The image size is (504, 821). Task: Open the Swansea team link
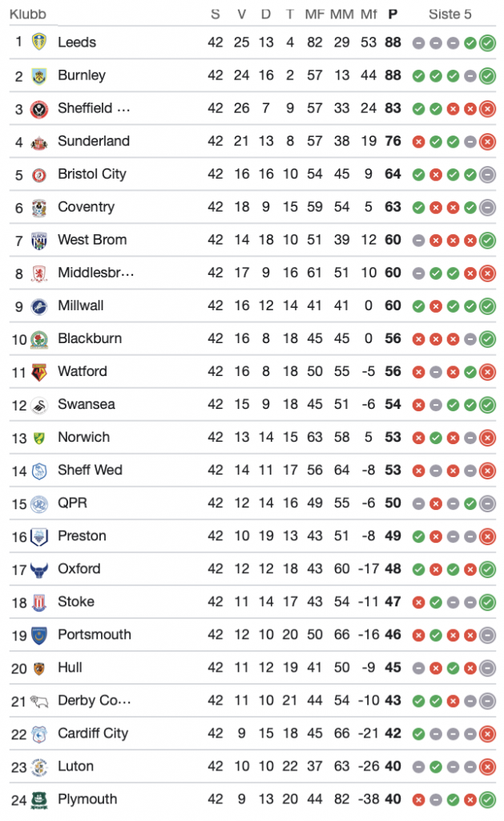[x=87, y=404]
